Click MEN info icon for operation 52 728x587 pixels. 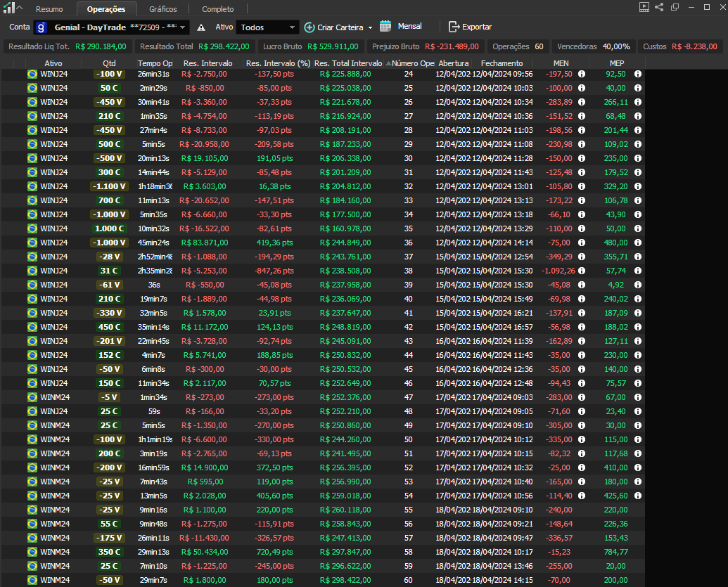coord(581,467)
